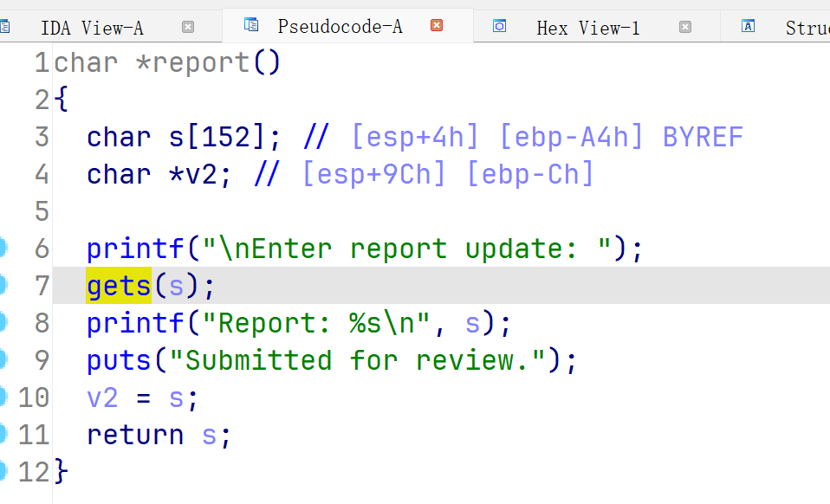The width and height of the screenshot is (830, 504).
Task: Toggle breakpoint dot on line 11
Action: point(3,434)
